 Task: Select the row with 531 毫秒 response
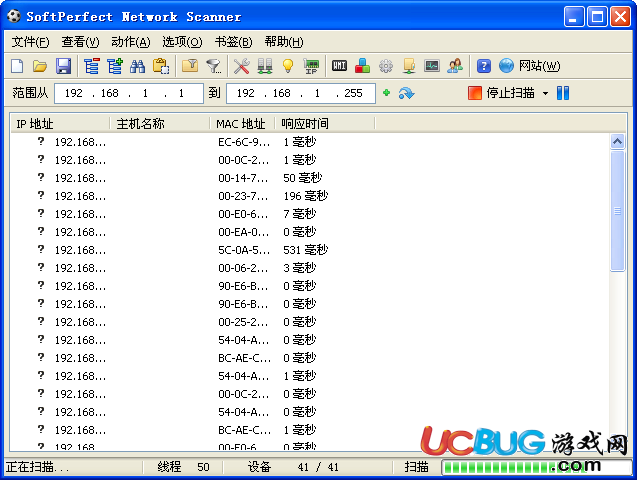point(310,250)
